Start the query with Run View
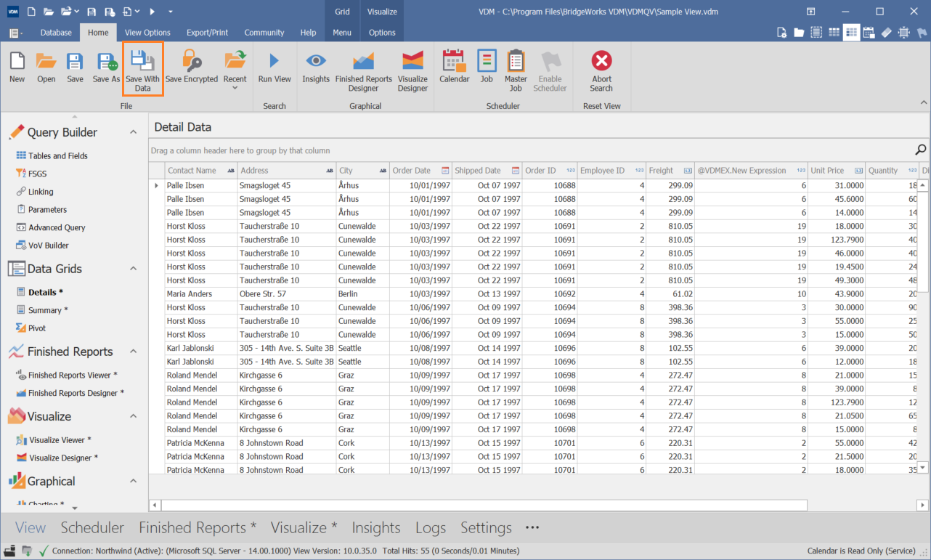931x560 pixels. pyautogui.click(x=275, y=67)
